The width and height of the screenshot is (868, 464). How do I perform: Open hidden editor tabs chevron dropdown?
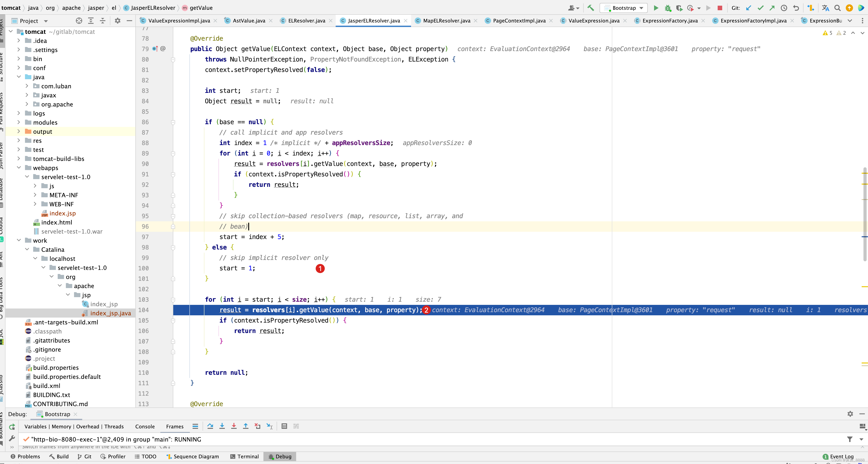click(x=850, y=21)
